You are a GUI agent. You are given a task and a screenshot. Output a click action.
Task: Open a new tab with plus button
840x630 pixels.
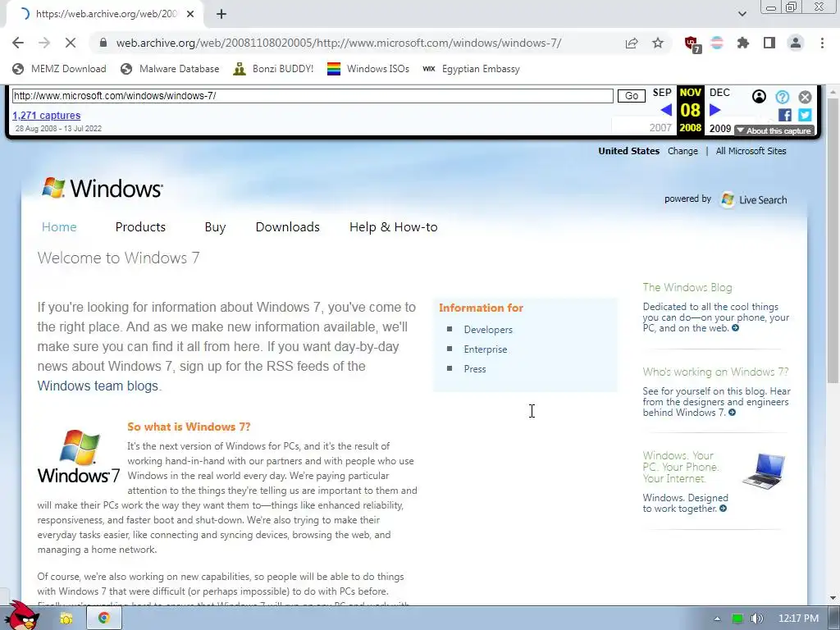221,14
